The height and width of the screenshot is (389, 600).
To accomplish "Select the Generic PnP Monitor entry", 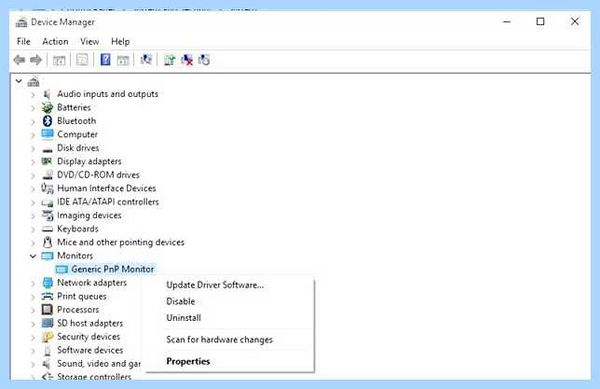I will click(112, 269).
